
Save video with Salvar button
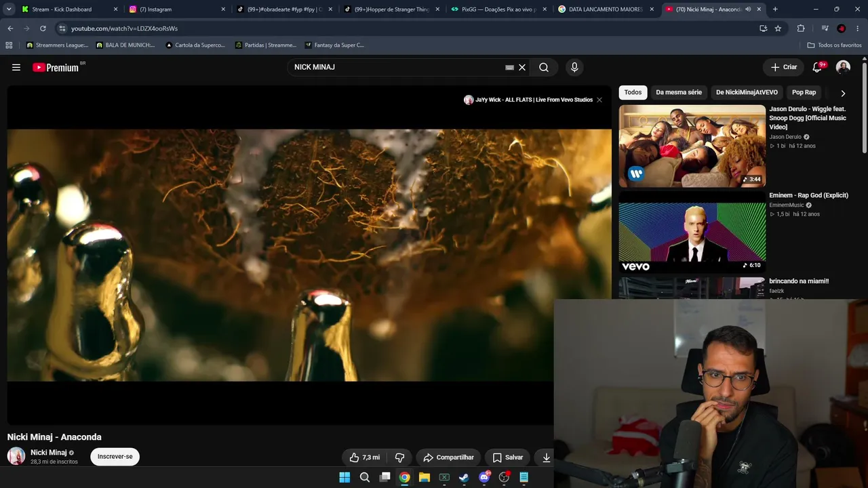508,457
